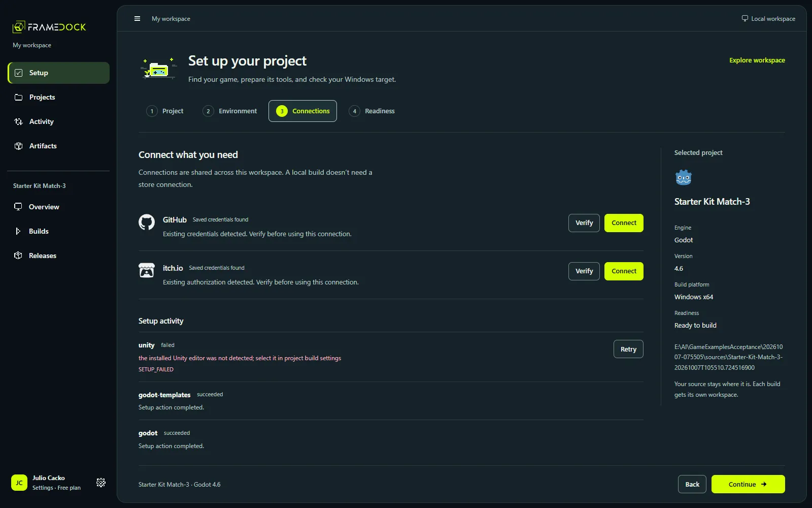Click the godot-templates activity row title

(x=164, y=395)
